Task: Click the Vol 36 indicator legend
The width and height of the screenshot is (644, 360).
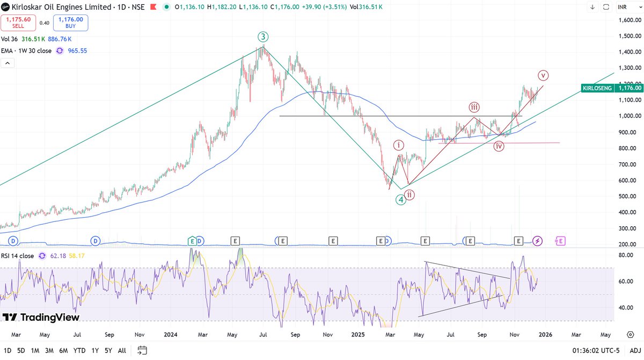Action: pos(10,39)
